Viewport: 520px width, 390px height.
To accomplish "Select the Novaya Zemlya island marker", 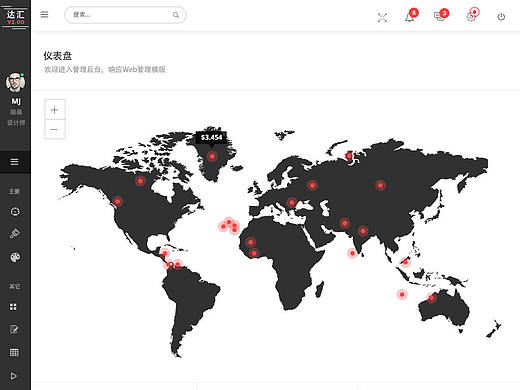I will click(x=349, y=155).
